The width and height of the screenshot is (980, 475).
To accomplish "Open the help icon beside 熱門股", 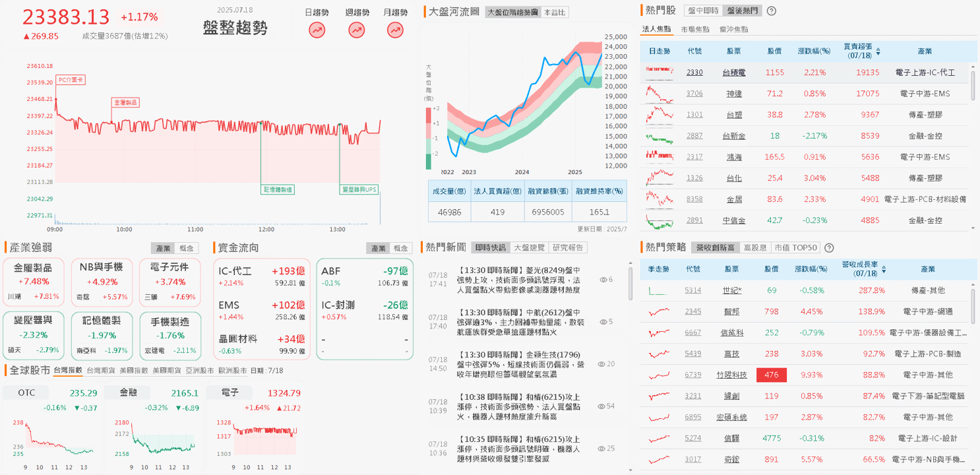I will click(x=772, y=11).
